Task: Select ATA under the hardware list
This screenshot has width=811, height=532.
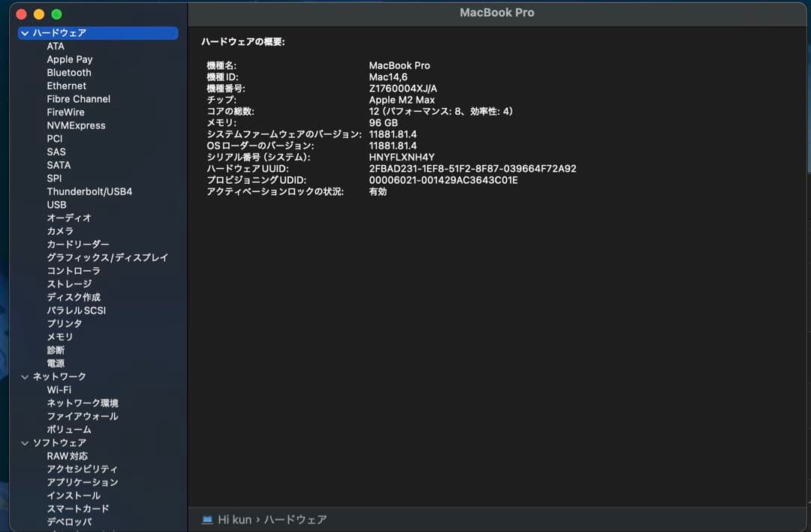Action: (x=54, y=46)
